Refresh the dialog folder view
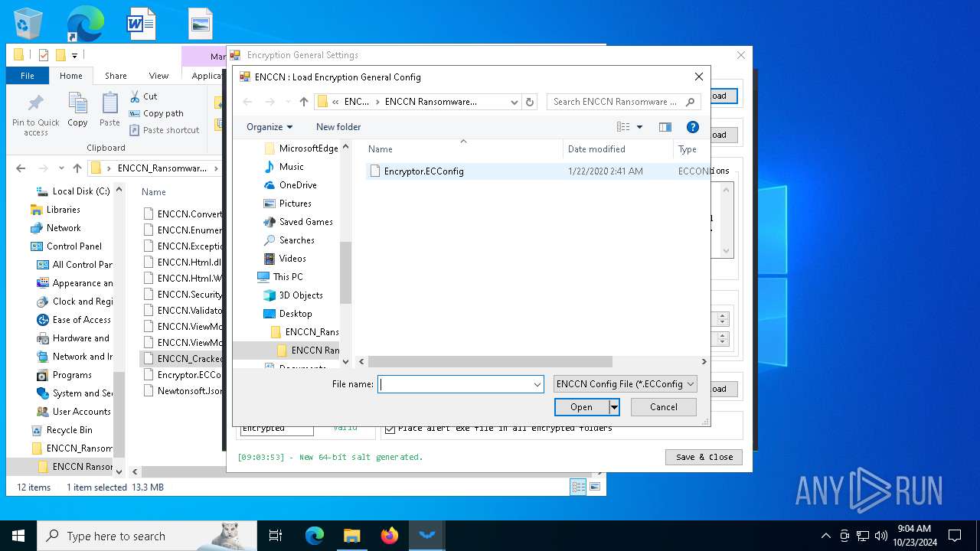The image size is (980, 551). pyautogui.click(x=530, y=102)
